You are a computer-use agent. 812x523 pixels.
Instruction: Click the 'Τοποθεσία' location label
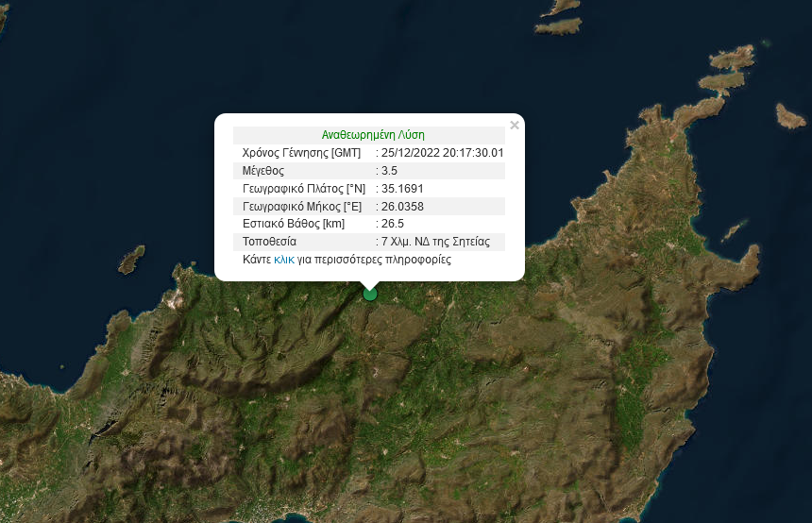(x=270, y=242)
